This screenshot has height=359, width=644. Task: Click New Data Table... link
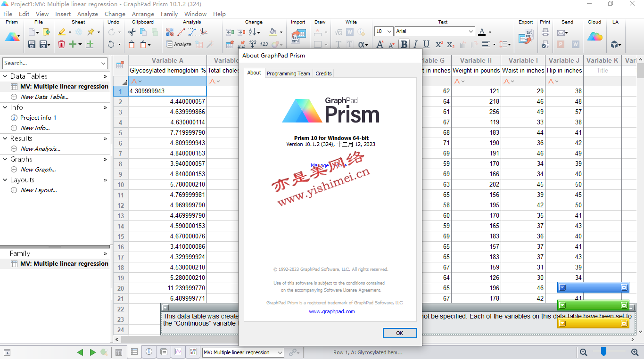tap(45, 97)
